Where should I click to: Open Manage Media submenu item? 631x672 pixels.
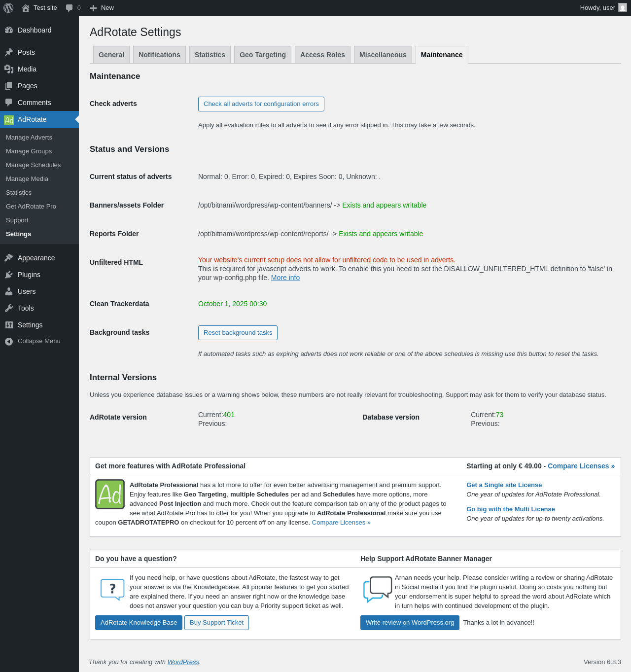[x=27, y=179]
